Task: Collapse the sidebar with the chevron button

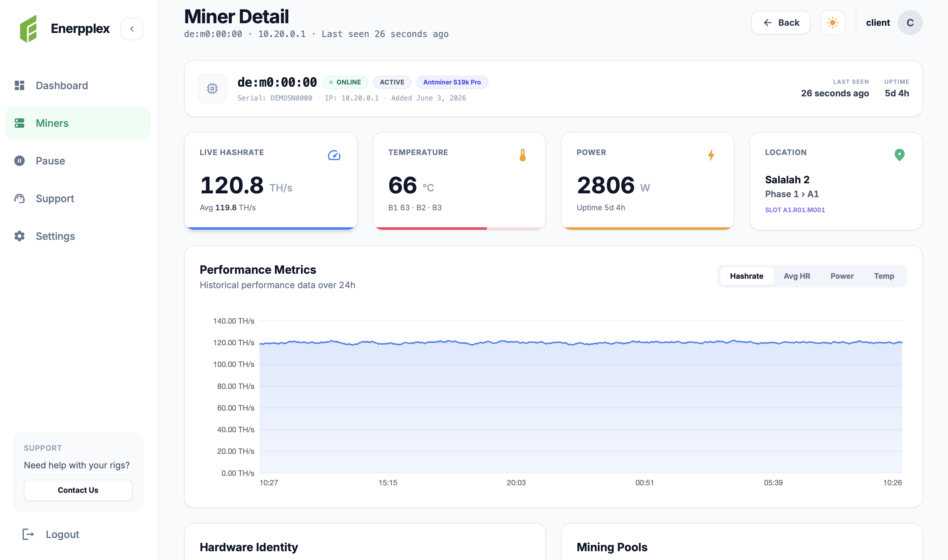Action: click(x=132, y=29)
